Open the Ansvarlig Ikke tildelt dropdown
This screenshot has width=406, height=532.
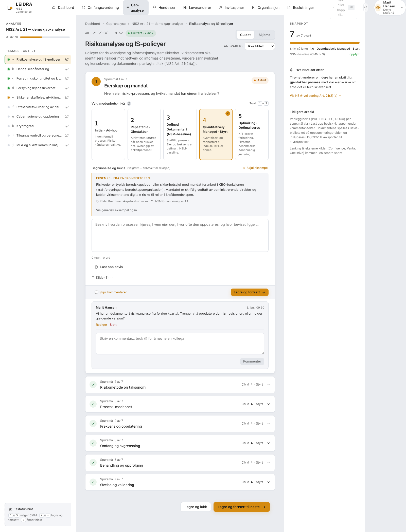pyautogui.click(x=260, y=46)
